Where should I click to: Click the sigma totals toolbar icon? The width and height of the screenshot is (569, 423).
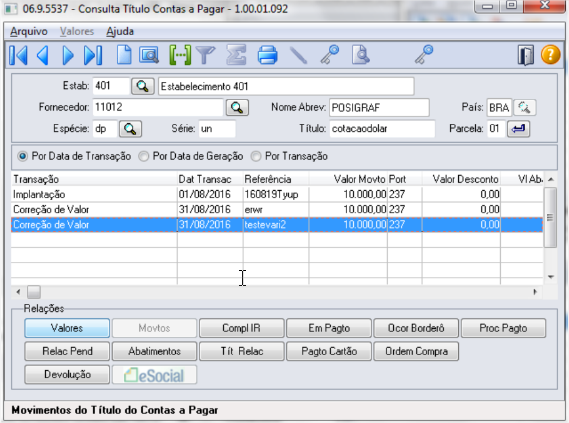click(236, 55)
